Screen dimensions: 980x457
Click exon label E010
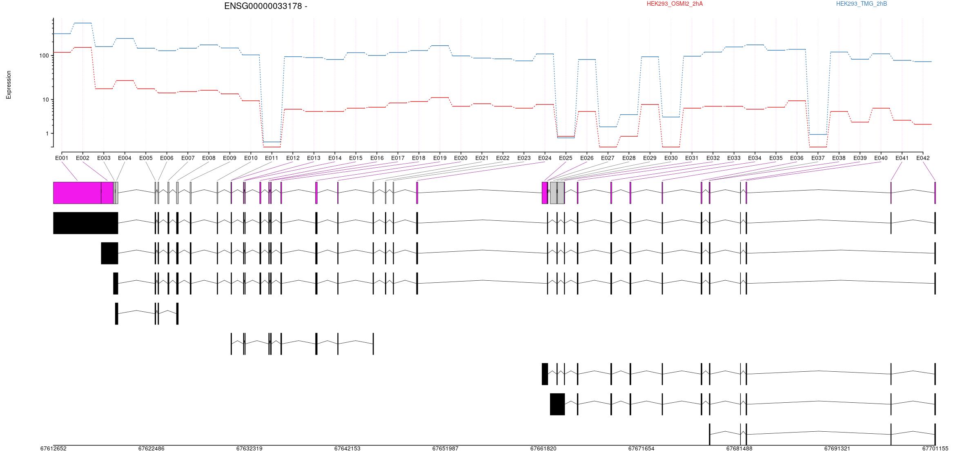[251, 158]
